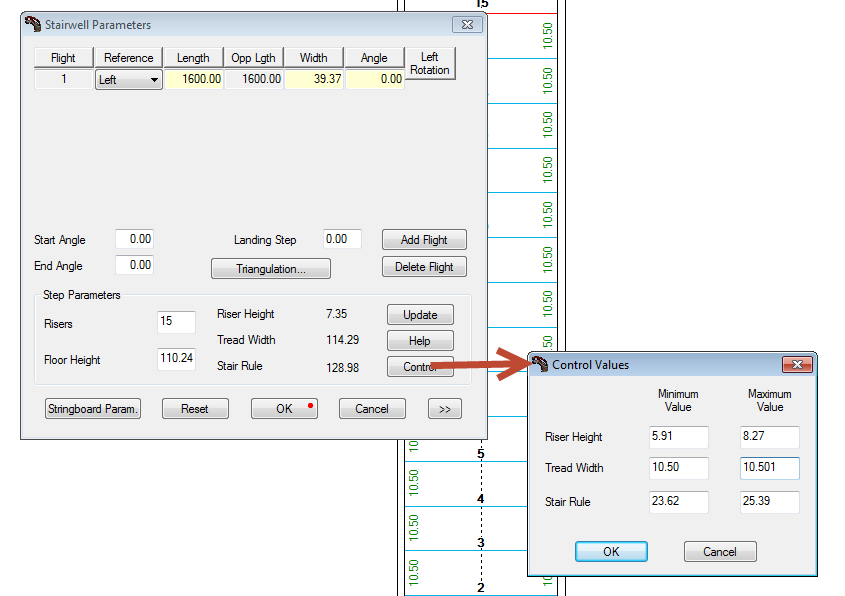Edit the Stair Rule maximum value field
Screen dimensions: 845x596
pos(770,502)
